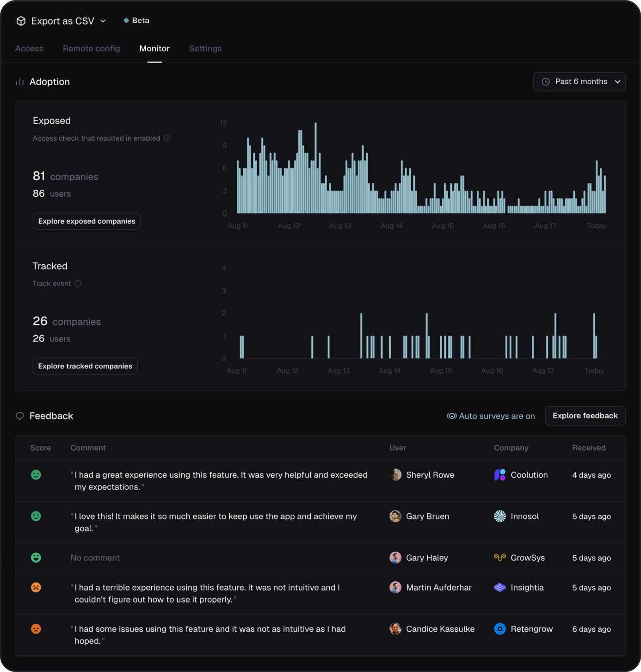Click the Beta stage diamond icon
Image resolution: width=641 pixels, height=672 pixels.
[126, 20]
